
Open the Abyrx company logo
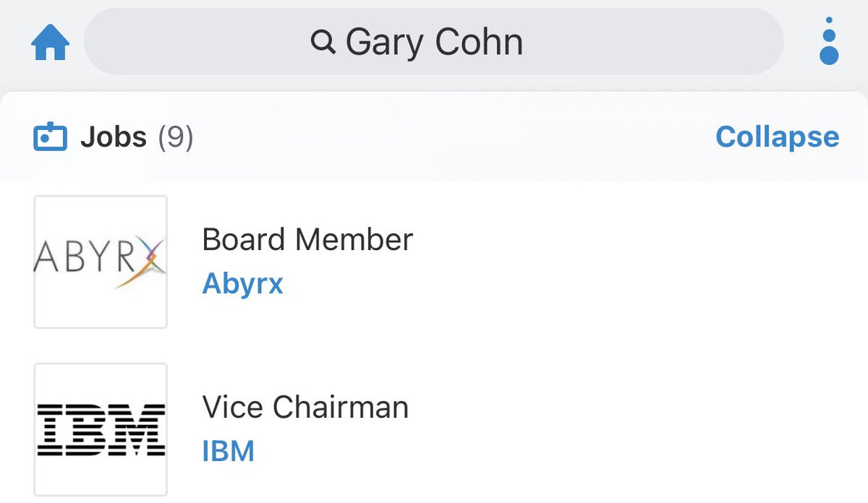(x=101, y=262)
